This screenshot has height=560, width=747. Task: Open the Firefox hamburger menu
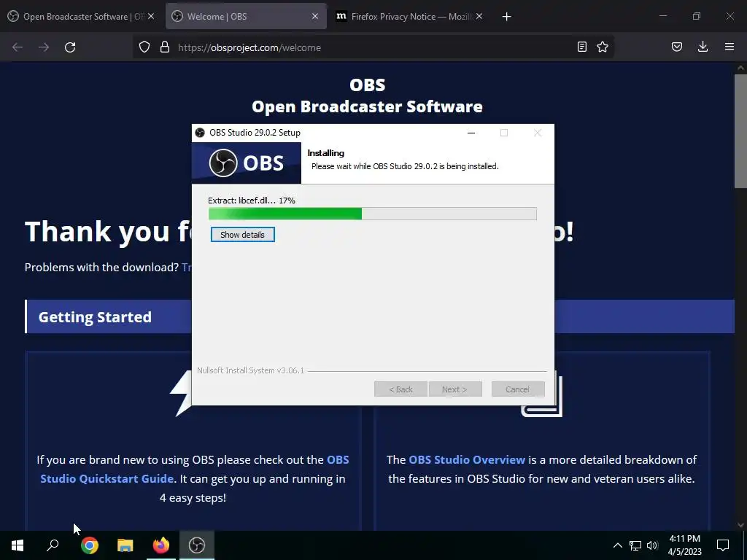point(729,47)
